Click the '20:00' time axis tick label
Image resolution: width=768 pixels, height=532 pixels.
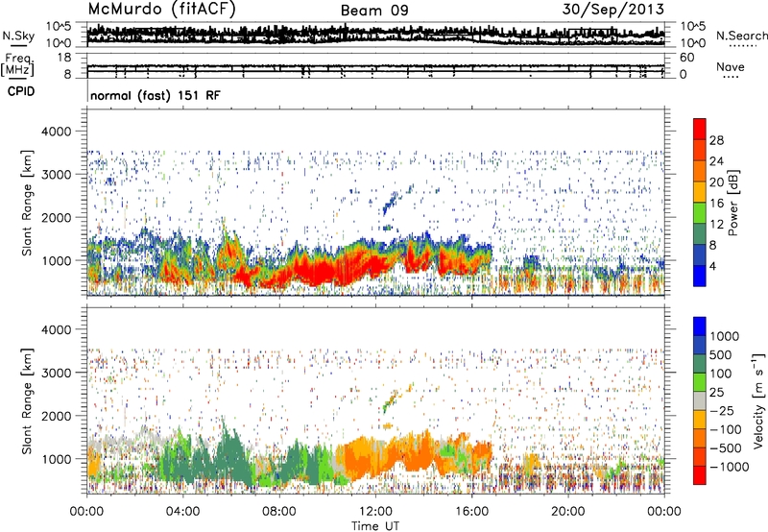[x=567, y=512]
